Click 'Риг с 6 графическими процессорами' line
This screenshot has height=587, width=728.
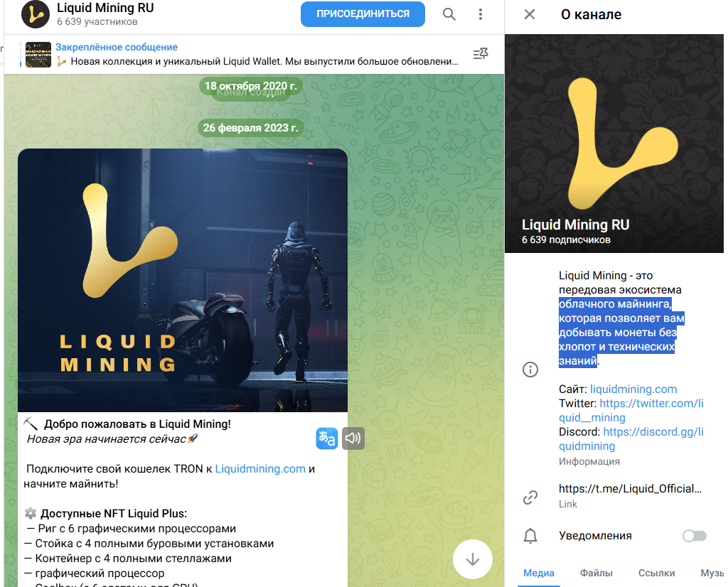click(x=137, y=529)
